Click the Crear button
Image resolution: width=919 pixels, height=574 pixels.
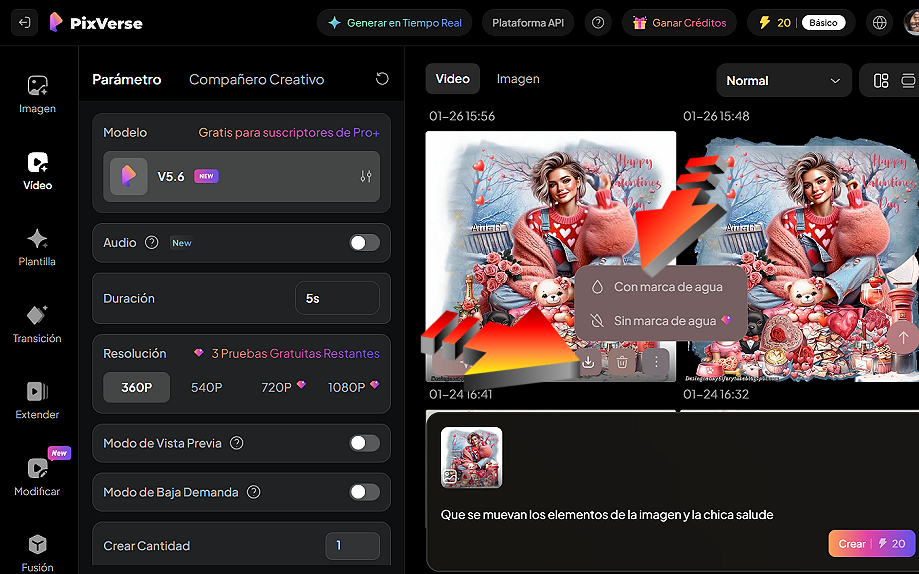pyautogui.click(x=871, y=543)
